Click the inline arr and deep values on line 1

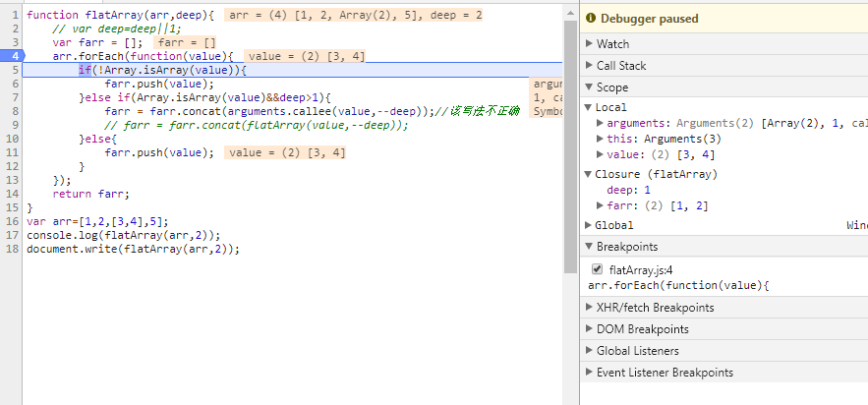[x=353, y=15]
